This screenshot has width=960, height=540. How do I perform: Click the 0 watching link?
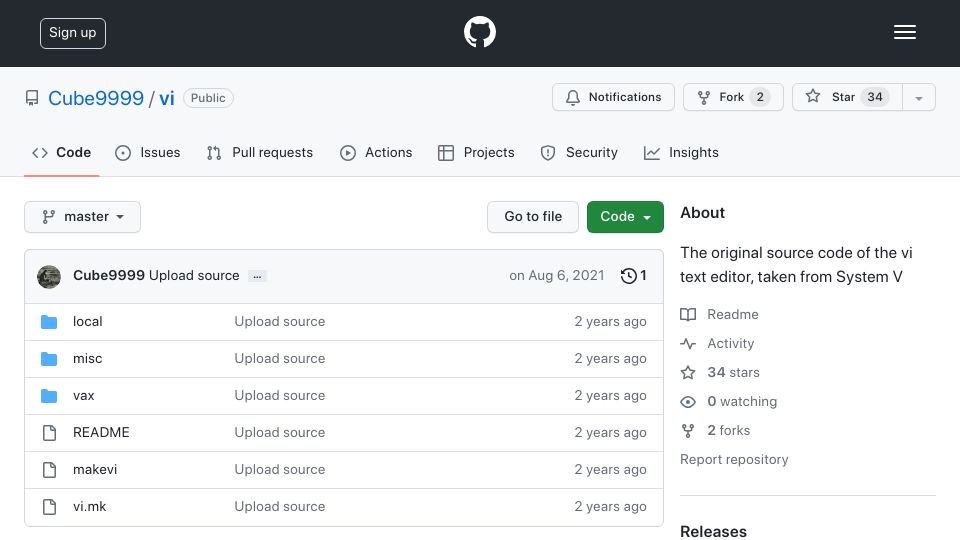pos(729,402)
